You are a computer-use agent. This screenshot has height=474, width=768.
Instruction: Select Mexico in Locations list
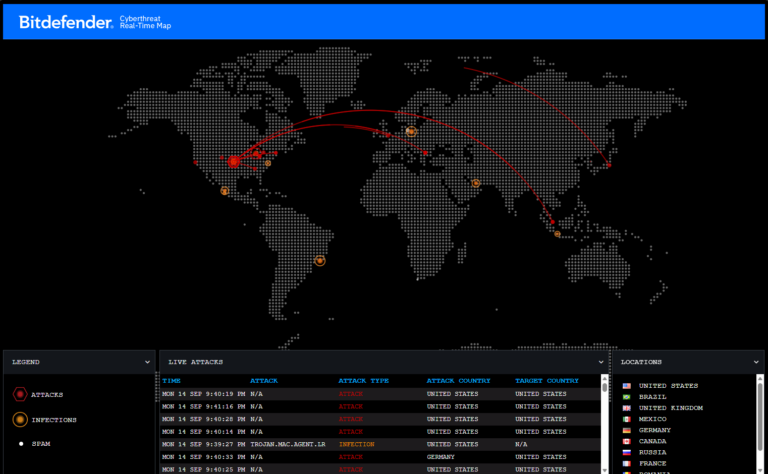click(652, 419)
